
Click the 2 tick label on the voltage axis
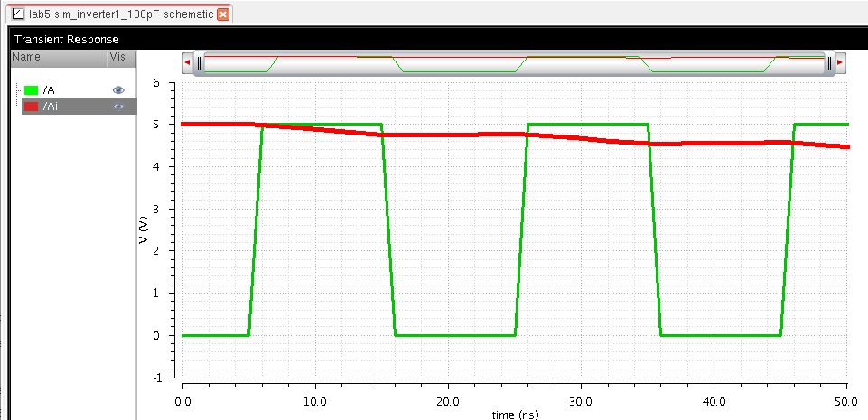[156, 251]
